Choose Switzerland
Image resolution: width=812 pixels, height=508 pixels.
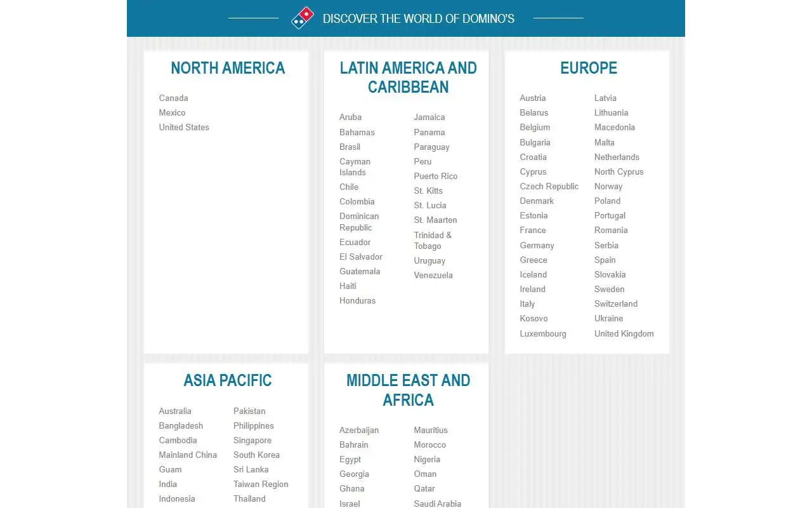pos(616,304)
